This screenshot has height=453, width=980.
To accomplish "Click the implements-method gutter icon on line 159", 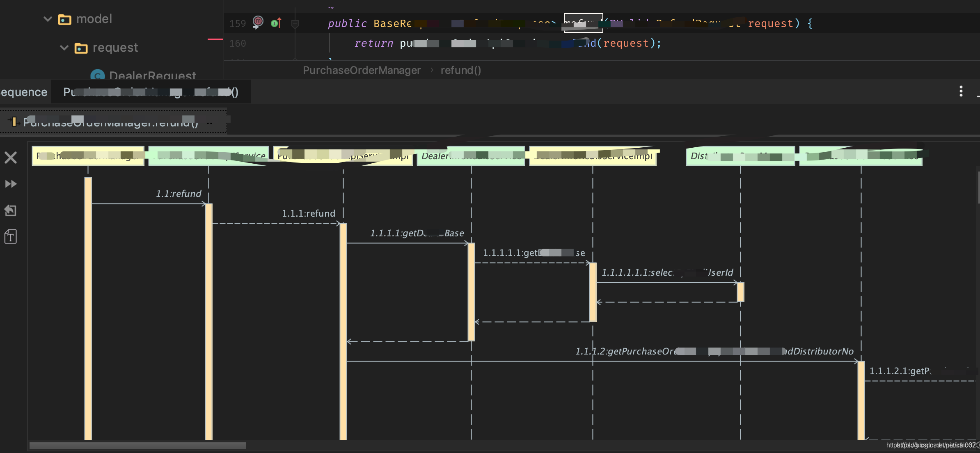I will coord(276,23).
